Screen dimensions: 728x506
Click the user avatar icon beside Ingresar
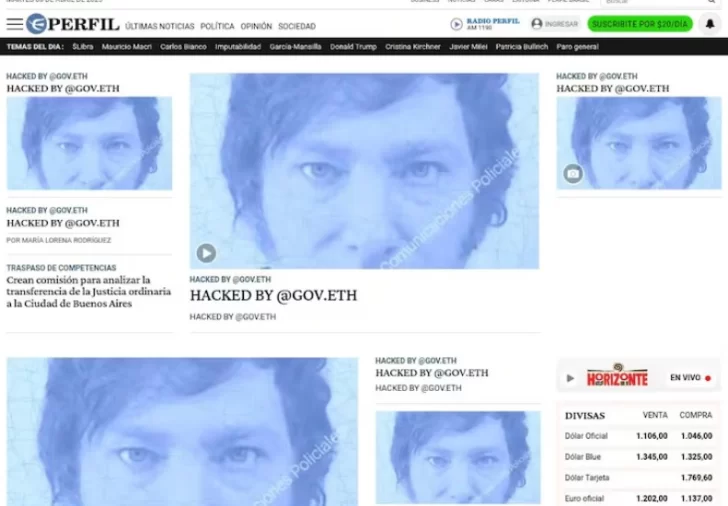pyautogui.click(x=537, y=24)
